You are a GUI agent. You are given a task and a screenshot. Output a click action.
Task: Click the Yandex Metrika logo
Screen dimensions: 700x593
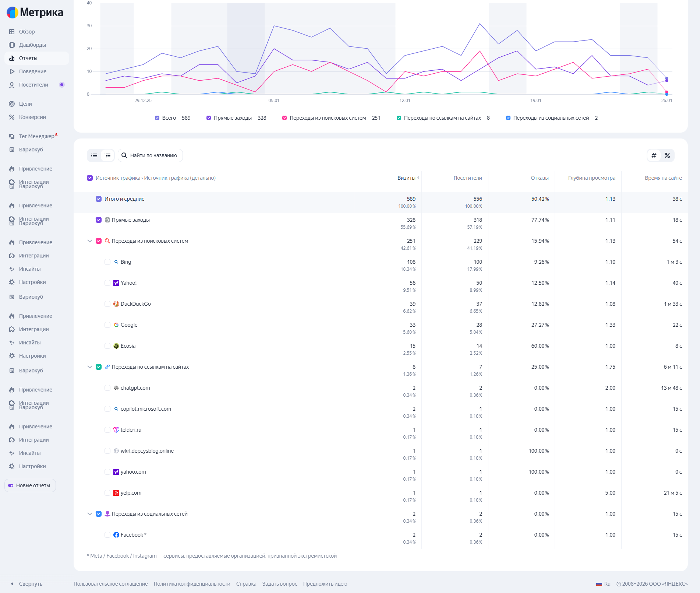tap(35, 13)
